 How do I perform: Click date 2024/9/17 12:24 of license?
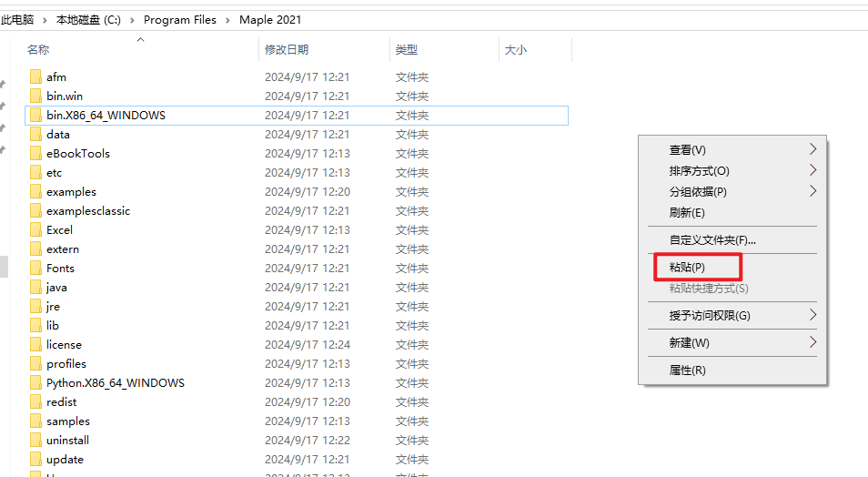coord(308,345)
